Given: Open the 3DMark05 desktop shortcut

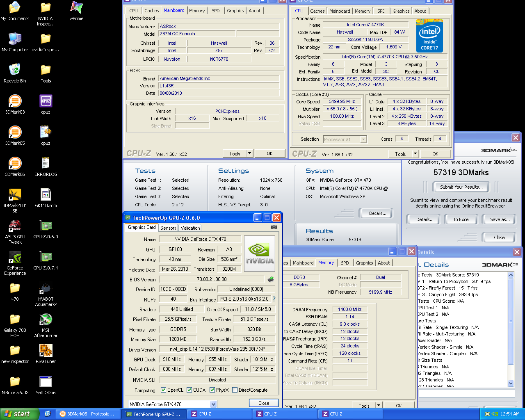Looking at the screenshot, I should (x=15, y=135).
